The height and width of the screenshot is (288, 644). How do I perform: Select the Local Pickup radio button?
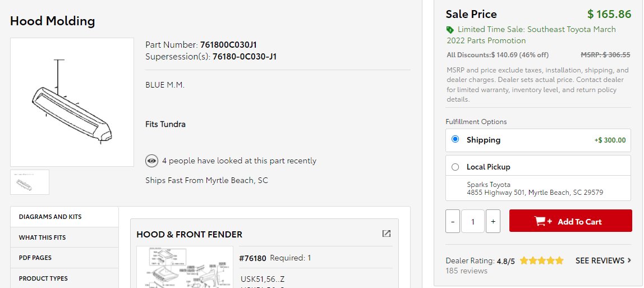point(455,167)
